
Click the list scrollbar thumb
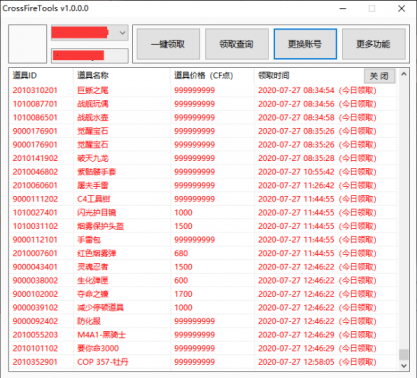tap(404, 354)
